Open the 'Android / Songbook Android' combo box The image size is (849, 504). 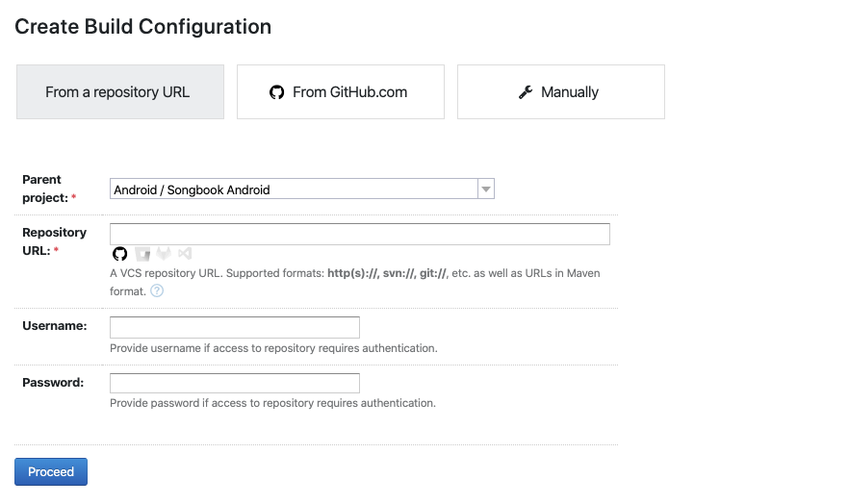(302, 189)
